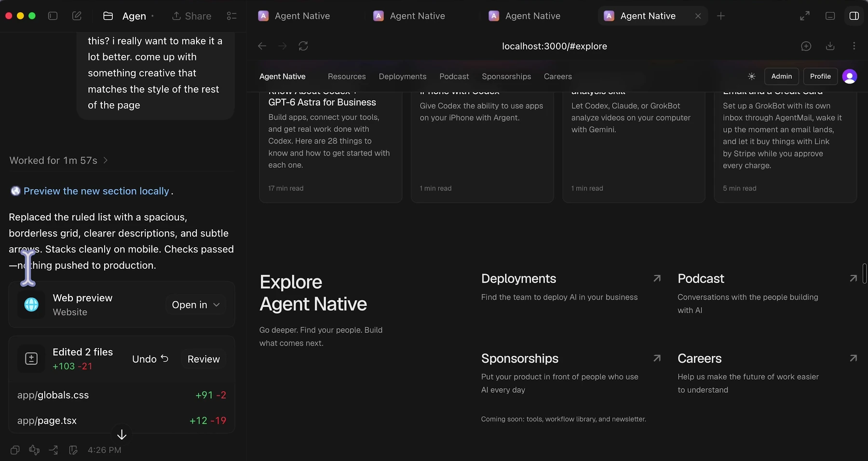
Task: Click the Share button
Action: pos(191,16)
